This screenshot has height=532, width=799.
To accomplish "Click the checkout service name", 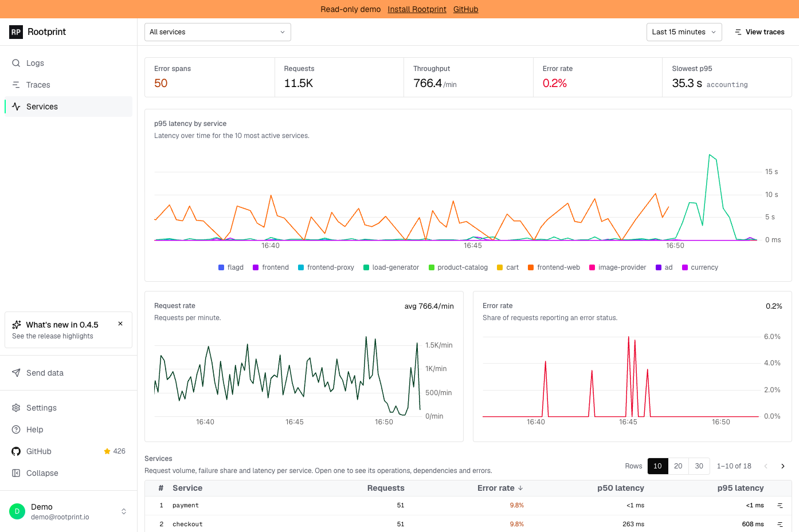I will pyautogui.click(x=187, y=525).
